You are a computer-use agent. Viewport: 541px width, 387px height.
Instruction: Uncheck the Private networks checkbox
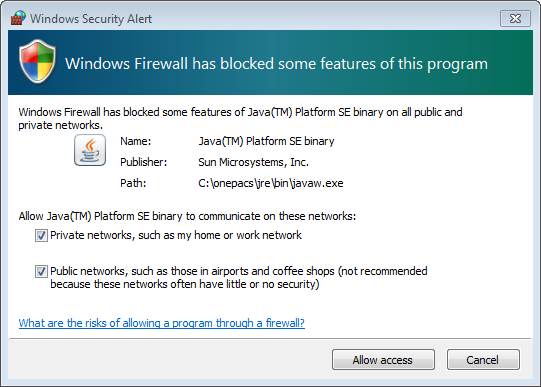point(41,236)
